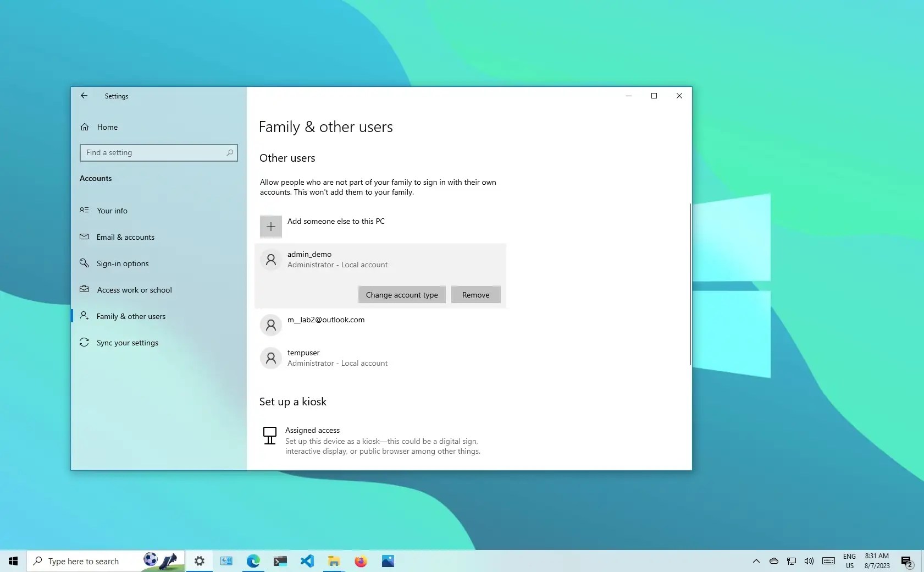Open Visual Studio Code from the taskbar
This screenshot has width=924, height=572.
tap(307, 561)
